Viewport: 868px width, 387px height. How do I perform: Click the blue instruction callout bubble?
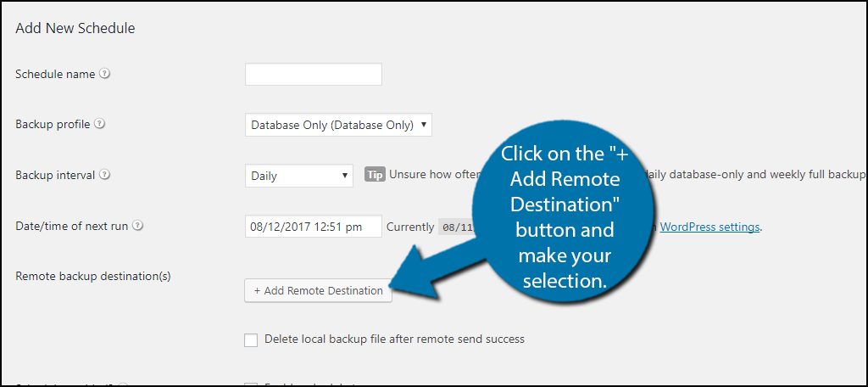564,218
